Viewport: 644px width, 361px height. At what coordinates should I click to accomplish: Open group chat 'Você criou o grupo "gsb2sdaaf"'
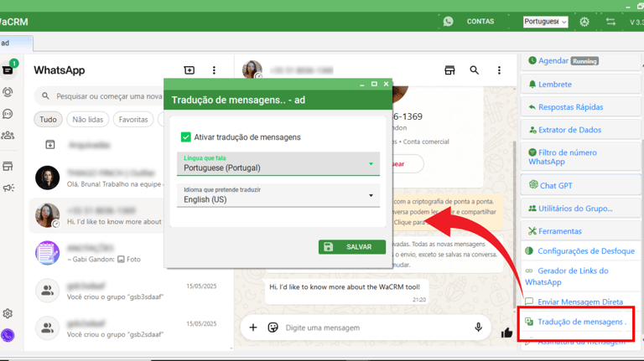tap(127, 328)
